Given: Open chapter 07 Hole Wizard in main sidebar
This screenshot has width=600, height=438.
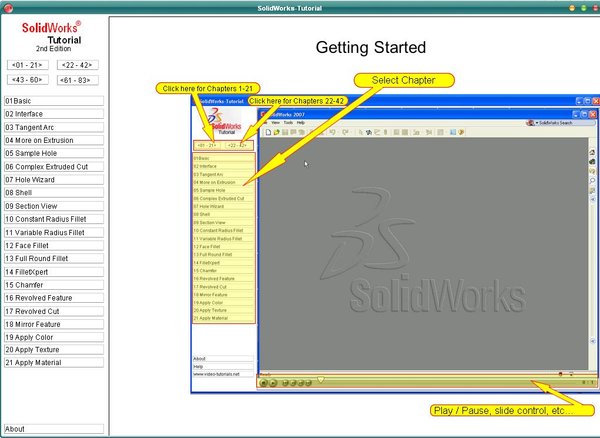Looking at the screenshot, I should tap(53, 179).
